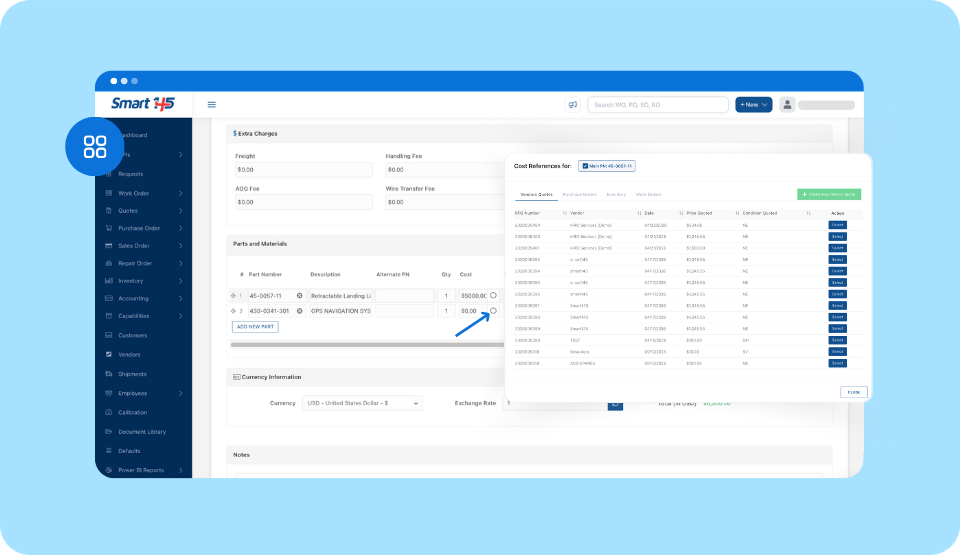The height and width of the screenshot is (555, 960).
Task: Open Vendors via its sidebar icon
Action: point(109,355)
